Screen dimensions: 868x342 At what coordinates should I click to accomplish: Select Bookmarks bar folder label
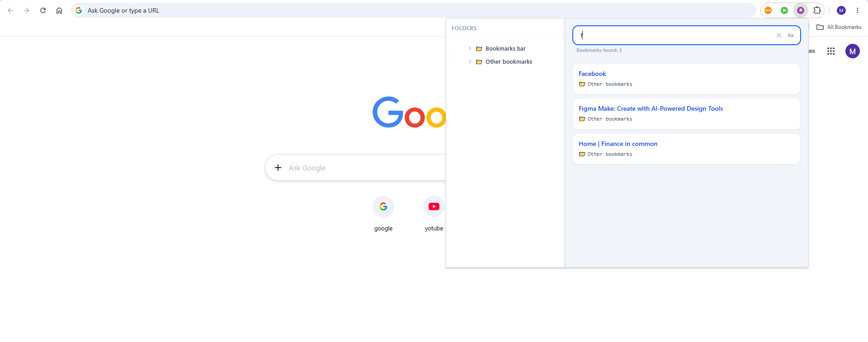pyautogui.click(x=505, y=48)
